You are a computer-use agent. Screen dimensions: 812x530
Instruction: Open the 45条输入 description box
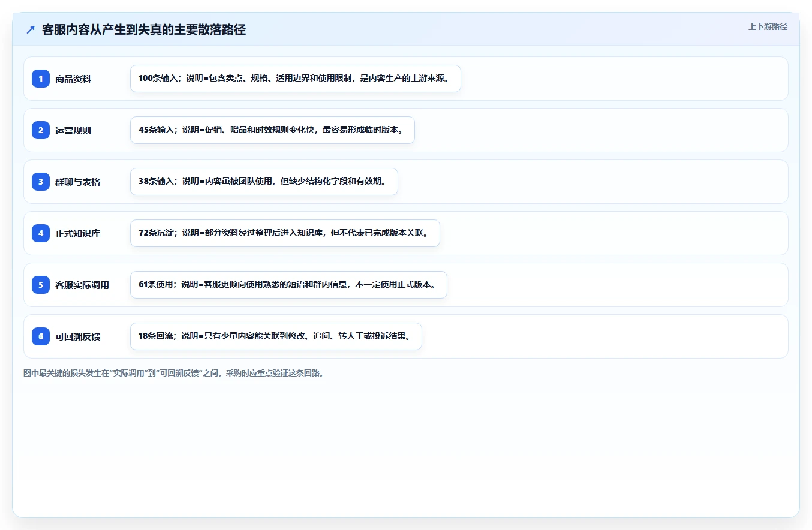pos(272,130)
